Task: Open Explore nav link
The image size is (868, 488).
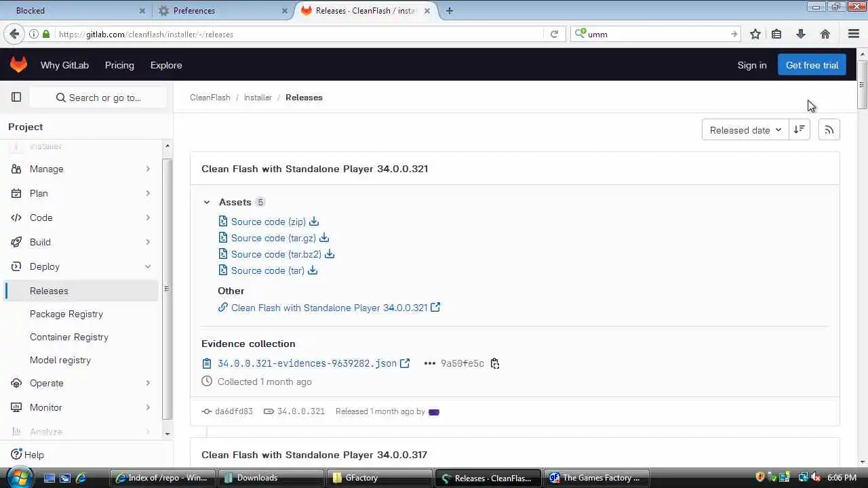Action: coord(166,65)
